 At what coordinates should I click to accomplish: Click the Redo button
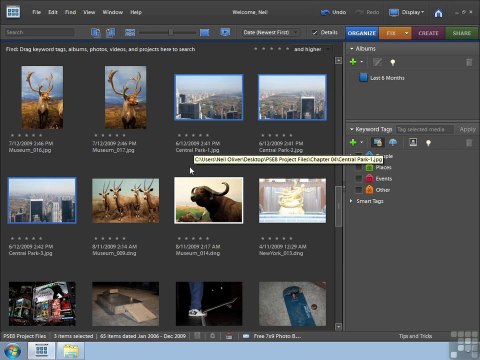click(x=367, y=12)
